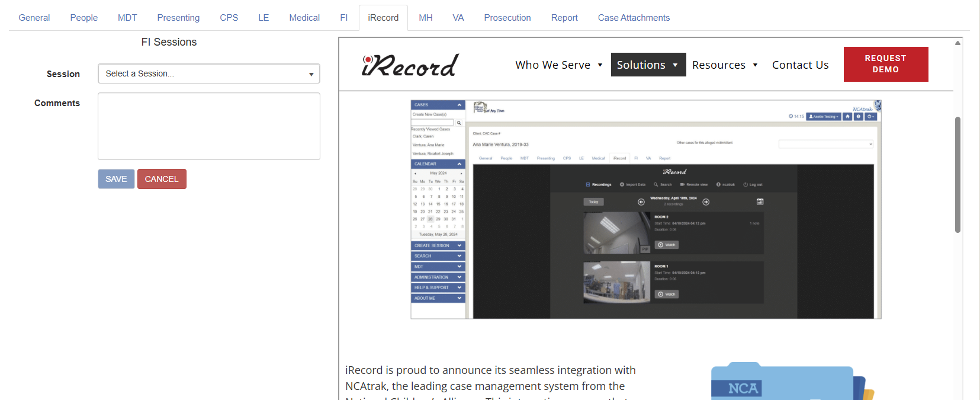Open the General tab

(x=34, y=18)
